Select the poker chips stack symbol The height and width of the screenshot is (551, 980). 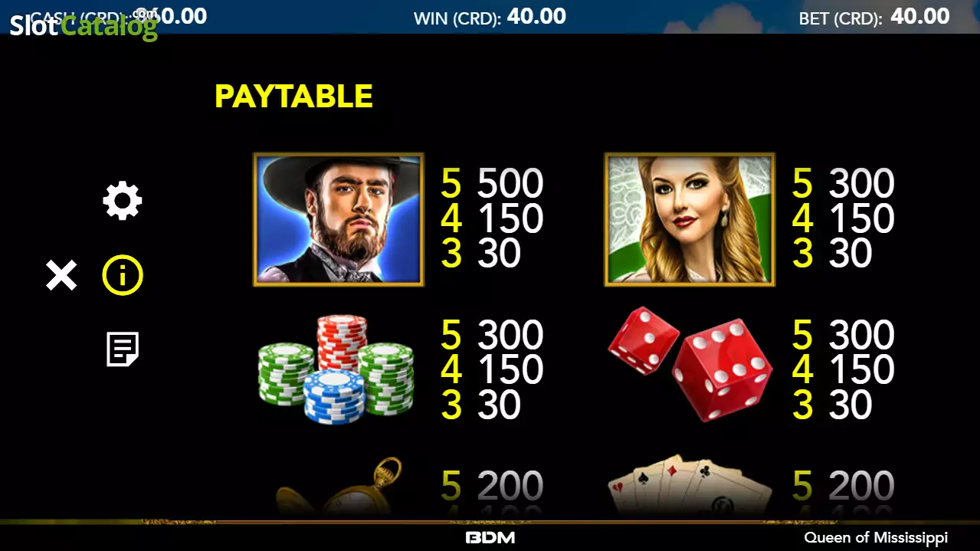(x=336, y=369)
